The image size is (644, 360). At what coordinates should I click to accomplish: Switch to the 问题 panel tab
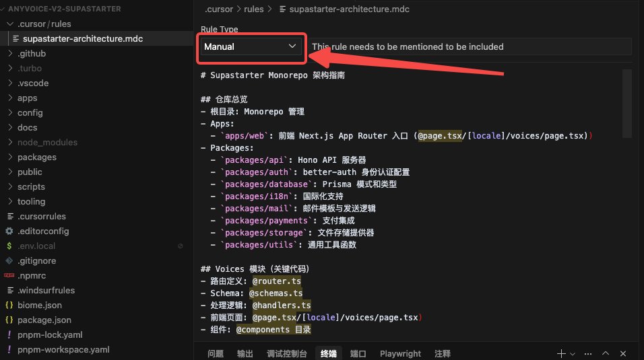pyautogui.click(x=215, y=353)
